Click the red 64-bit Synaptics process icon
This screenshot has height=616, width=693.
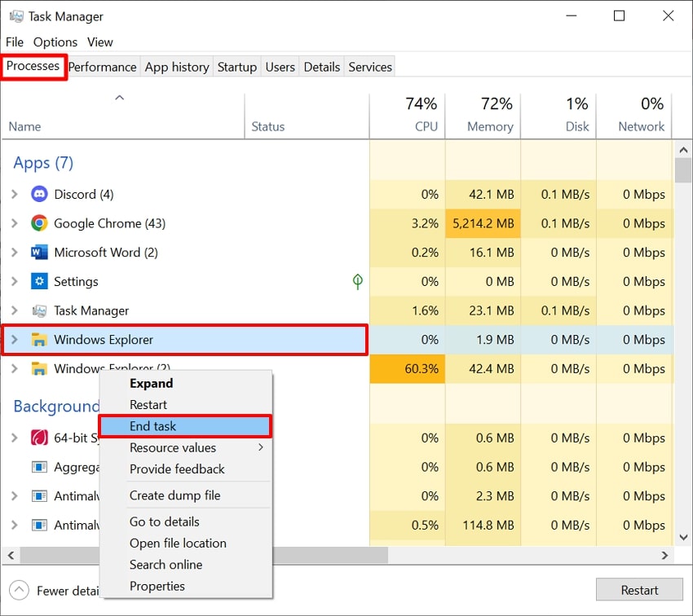tap(39, 438)
